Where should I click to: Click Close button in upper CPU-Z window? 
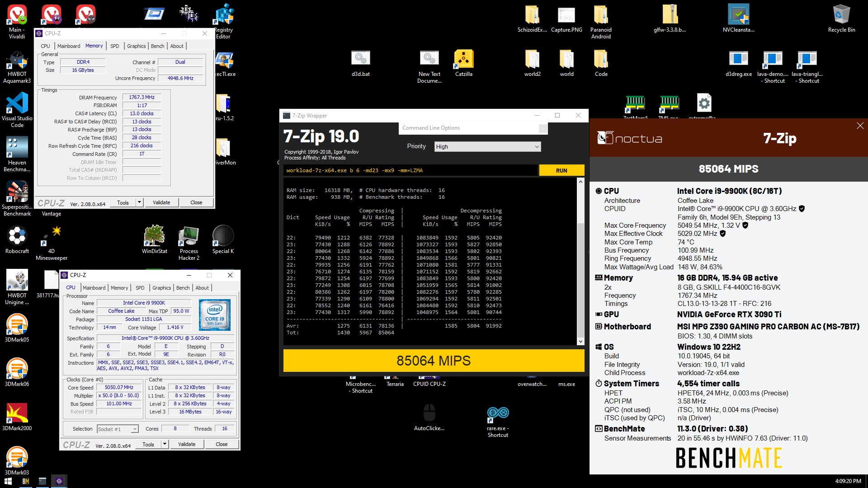[x=196, y=202]
